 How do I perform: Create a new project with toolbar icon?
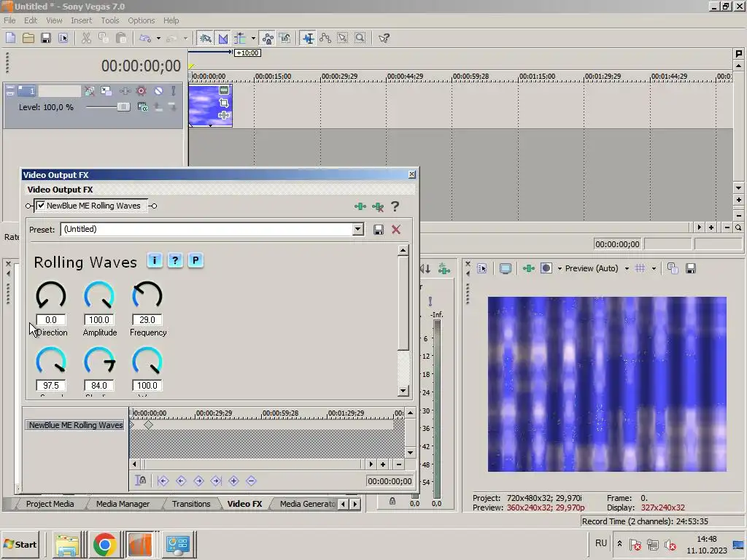(x=10, y=38)
